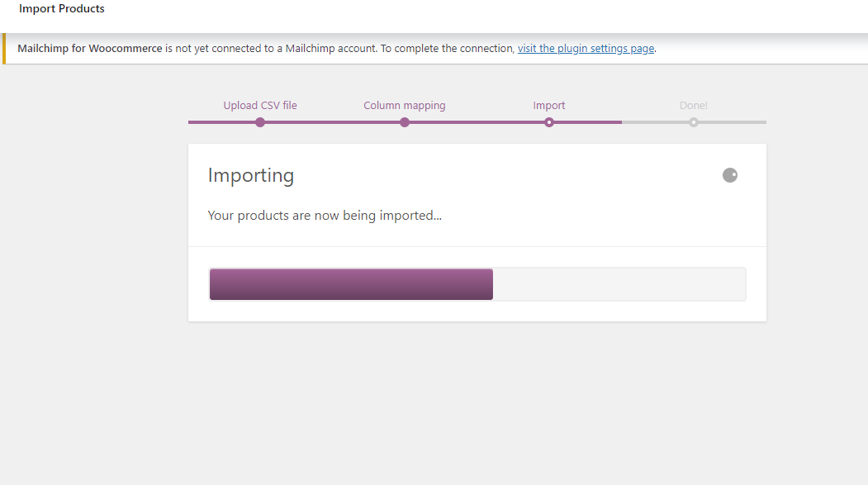Open the Upload CSV file step label
This screenshot has width=868, height=485.
(x=260, y=105)
